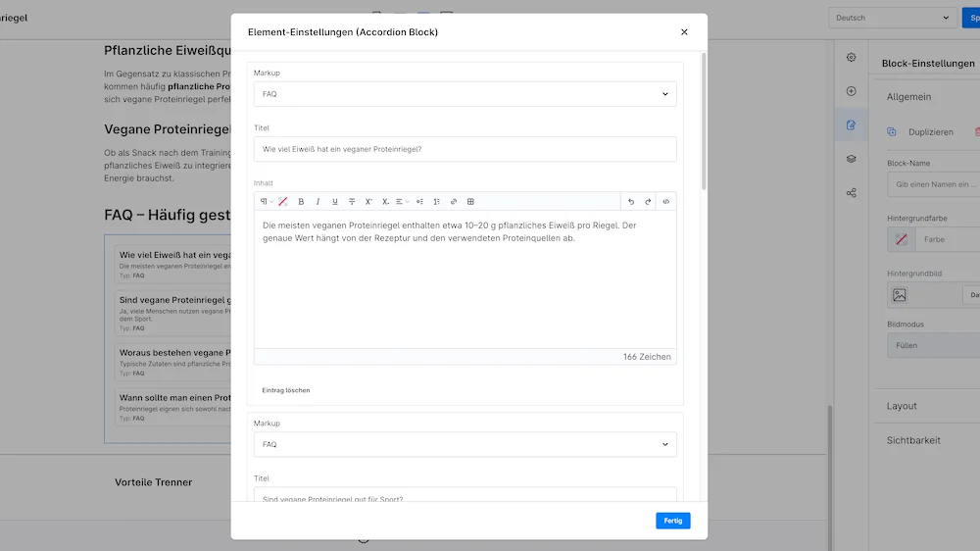The image size is (980, 551).
Task: Click Duplizieren in block settings
Action: 931,132
